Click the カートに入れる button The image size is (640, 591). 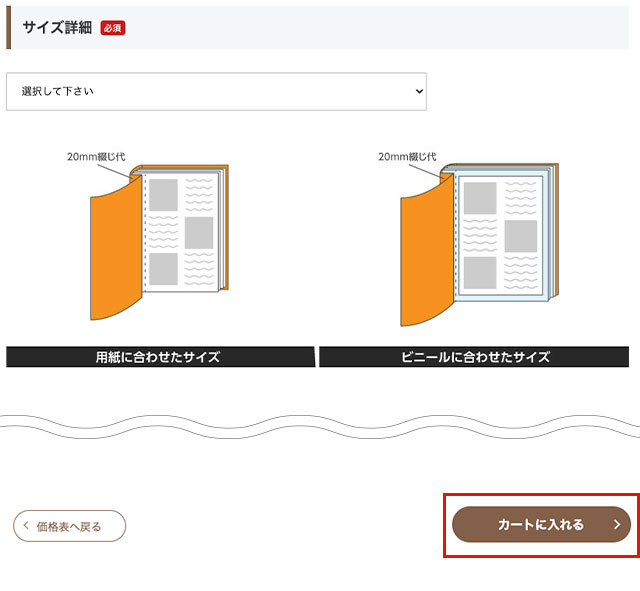click(541, 524)
